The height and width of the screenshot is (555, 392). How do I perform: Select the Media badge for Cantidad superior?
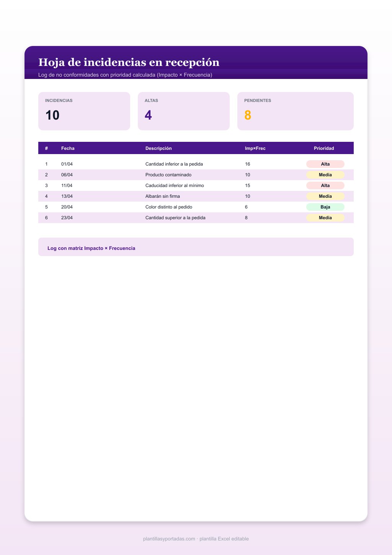325,218
